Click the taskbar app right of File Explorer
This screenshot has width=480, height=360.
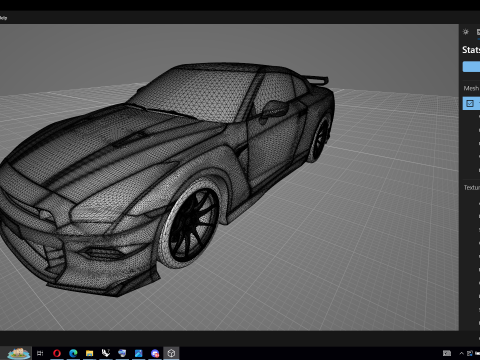pyautogui.click(x=106, y=353)
